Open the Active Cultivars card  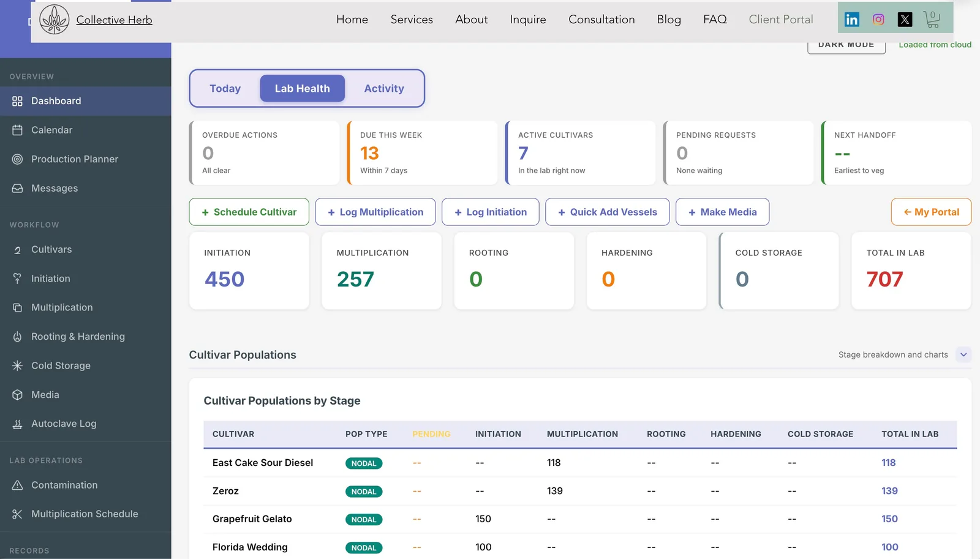(x=581, y=152)
